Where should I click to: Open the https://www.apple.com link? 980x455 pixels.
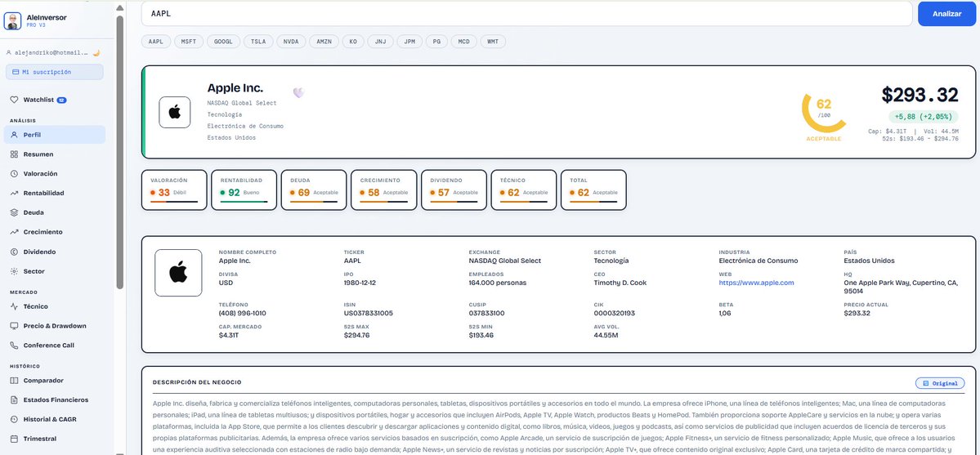(x=756, y=283)
